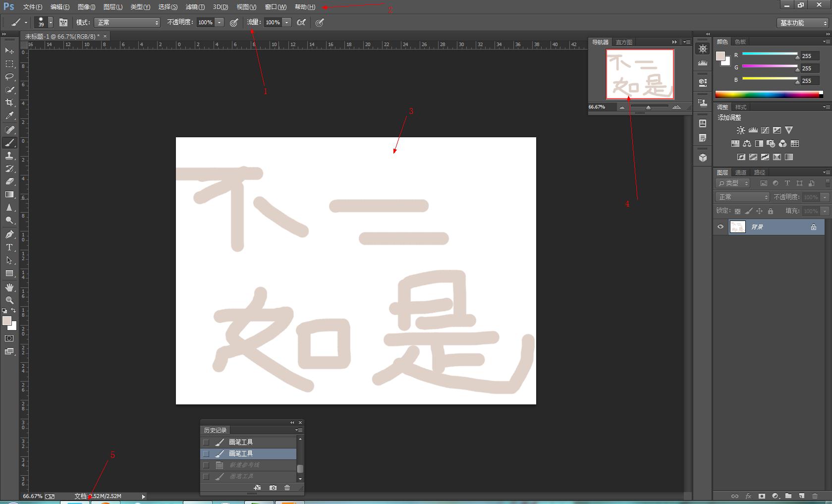
Task: Open 不透明度 opacity slider dropdown
Action: pos(219,22)
